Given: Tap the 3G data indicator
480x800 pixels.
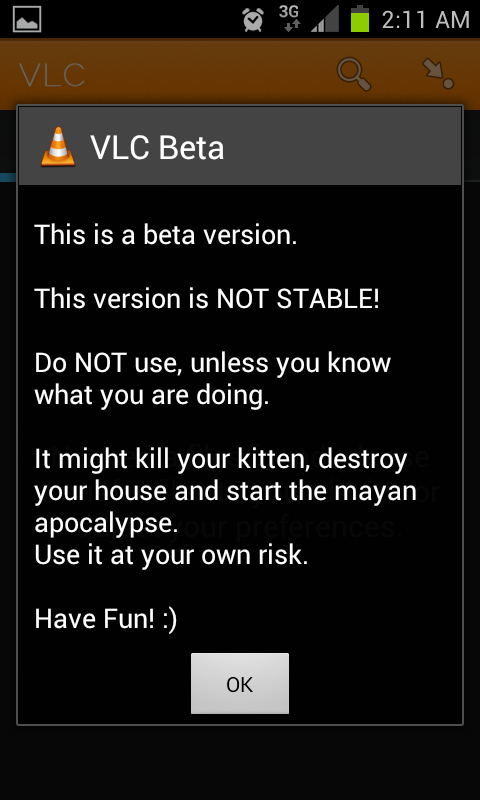Looking at the screenshot, I should [289, 19].
